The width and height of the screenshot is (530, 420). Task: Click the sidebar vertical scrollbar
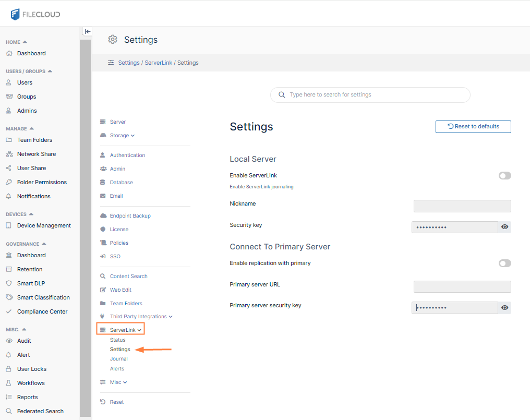coord(86,224)
